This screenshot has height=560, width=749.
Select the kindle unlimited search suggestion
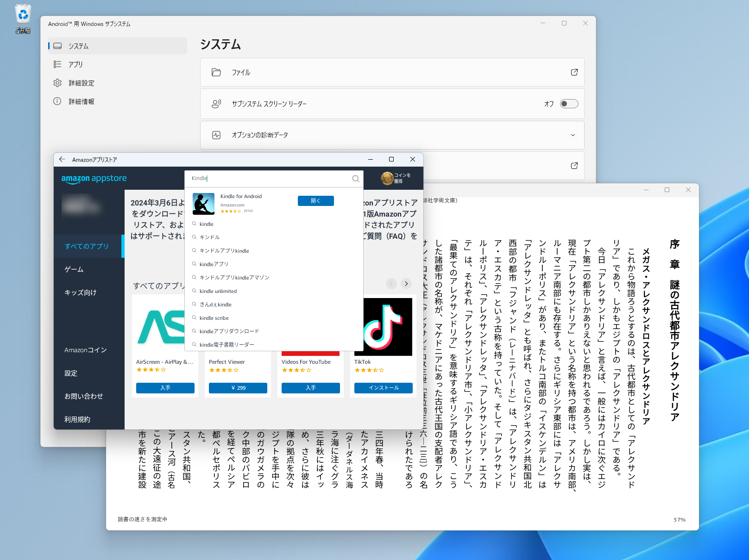[x=218, y=291]
